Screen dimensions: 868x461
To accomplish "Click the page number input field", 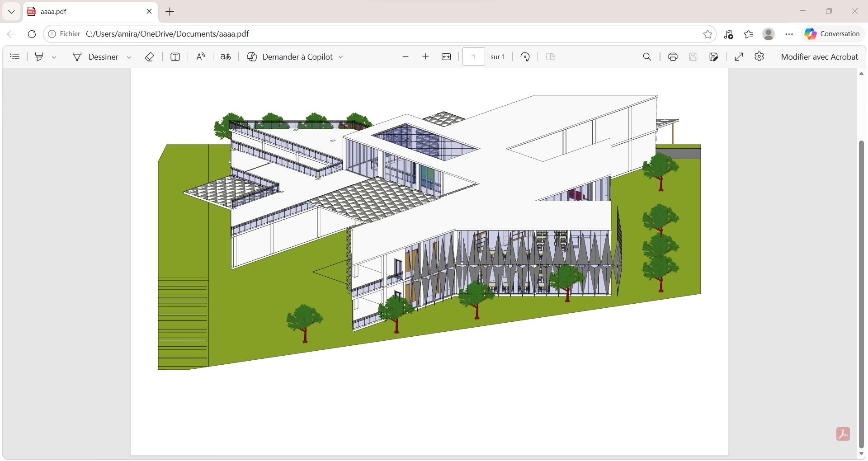I will coord(473,57).
